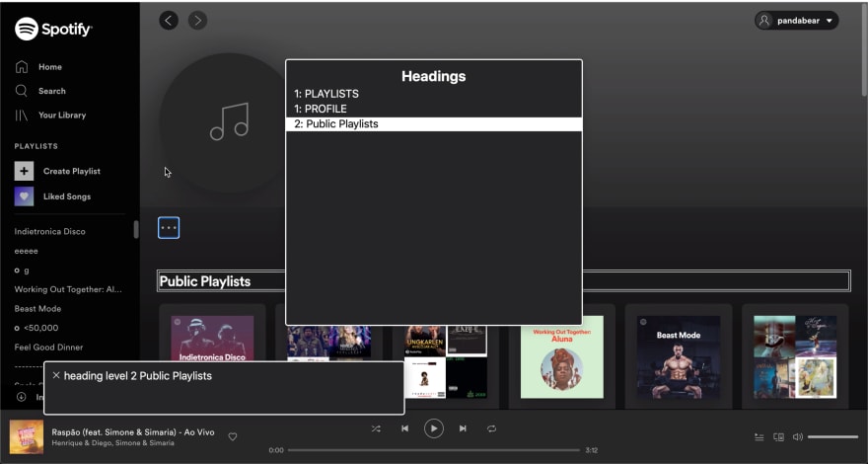Open Working Out Together in the sidebar
Image resolution: width=868 pixels, height=464 pixels.
68,289
